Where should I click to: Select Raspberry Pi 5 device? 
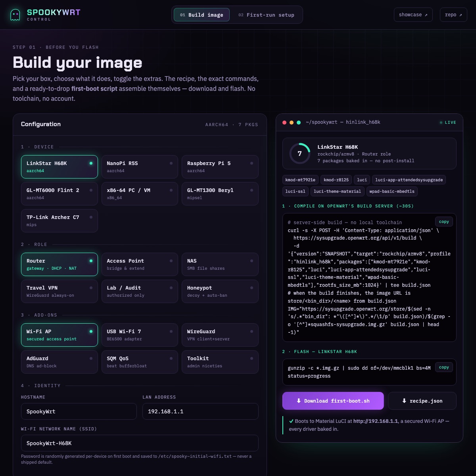220,167
